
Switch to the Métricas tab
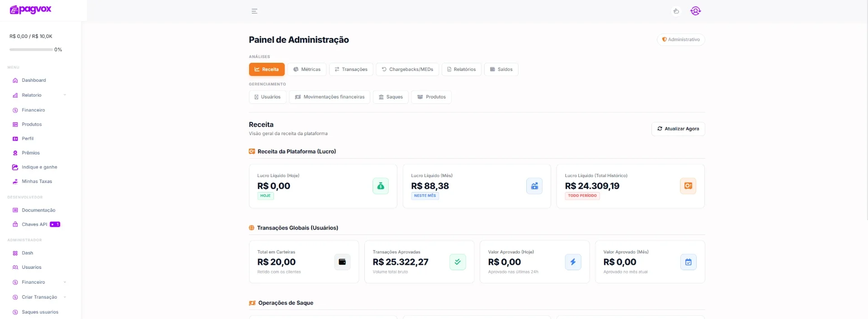(x=307, y=69)
